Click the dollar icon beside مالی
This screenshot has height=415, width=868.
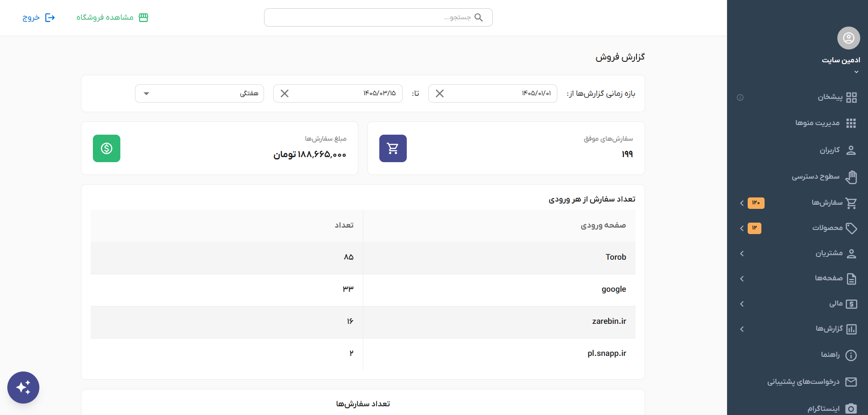851,304
